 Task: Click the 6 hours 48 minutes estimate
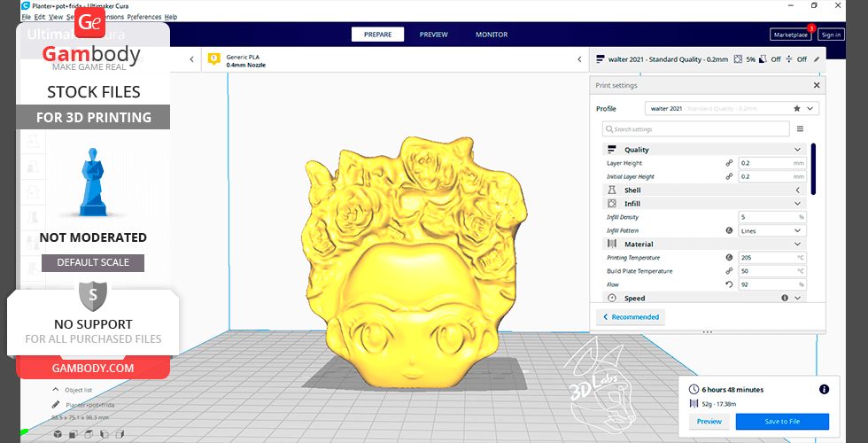(x=732, y=389)
